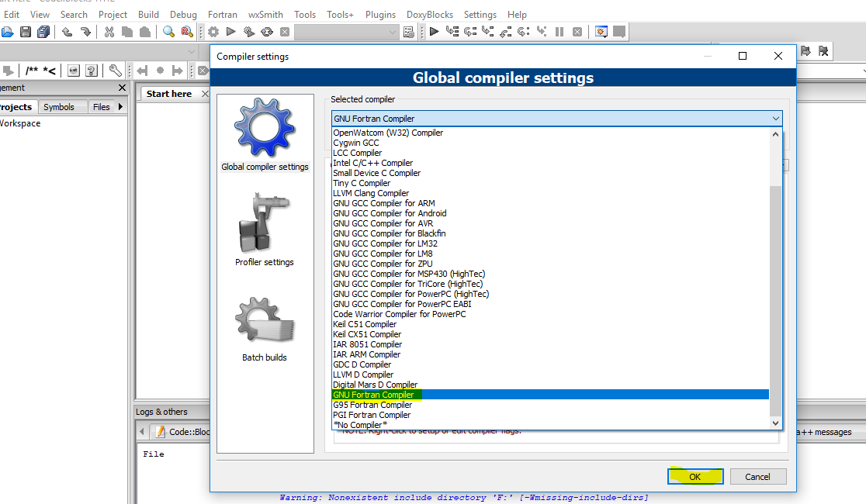Select PGI Fortran Compiler in list
Viewport: 866px width, 504px height.
(550, 415)
